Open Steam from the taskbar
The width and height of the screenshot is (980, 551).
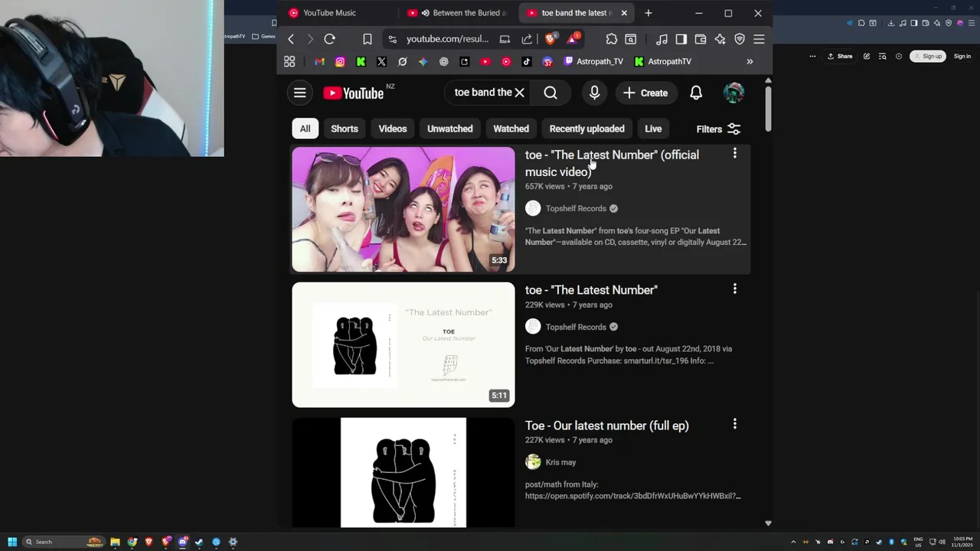tap(199, 542)
